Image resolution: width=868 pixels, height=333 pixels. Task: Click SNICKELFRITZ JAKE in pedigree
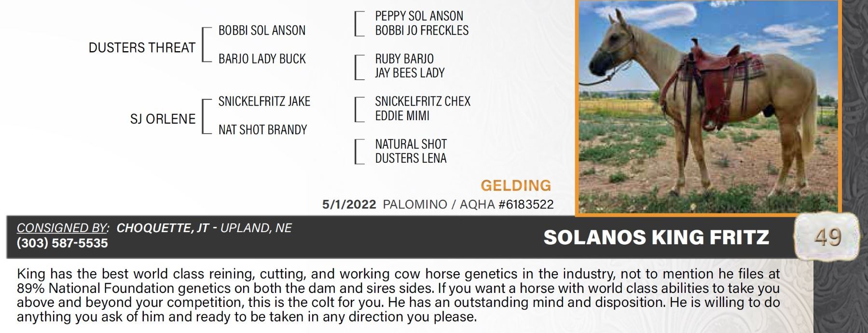point(264,101)
